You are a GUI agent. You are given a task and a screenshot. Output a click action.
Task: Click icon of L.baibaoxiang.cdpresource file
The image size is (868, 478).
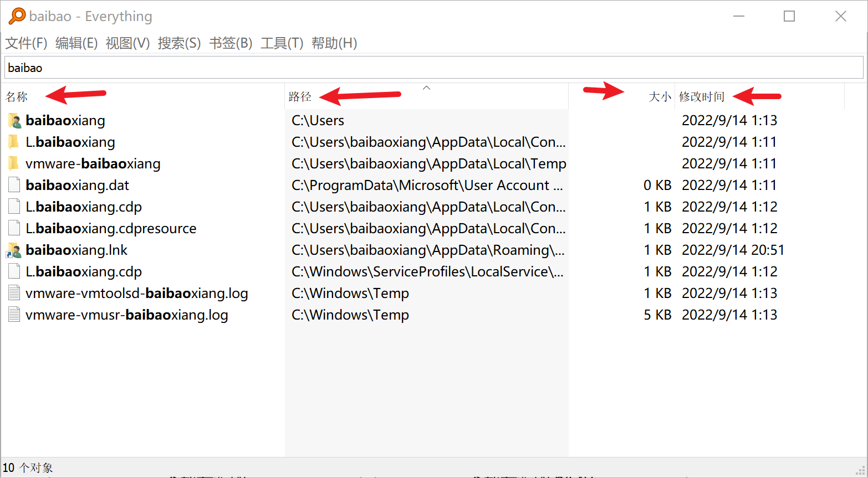[14, 229]
